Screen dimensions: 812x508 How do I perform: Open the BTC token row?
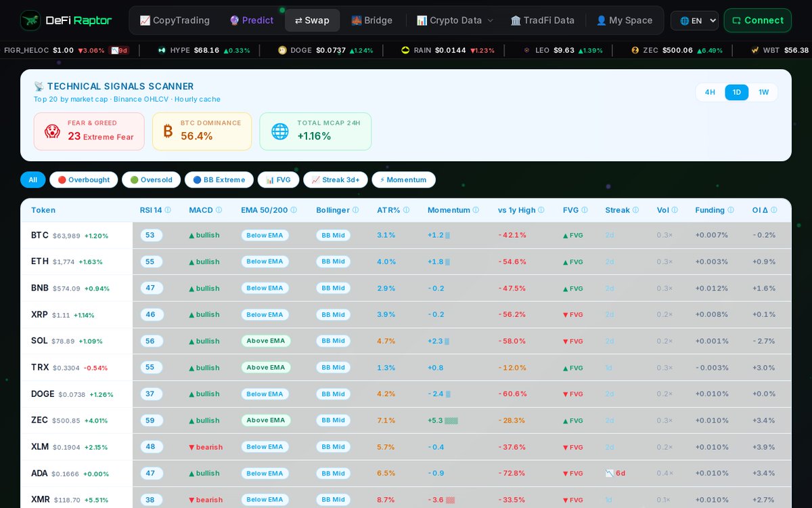pyautogui.click(x=405, y=235)
